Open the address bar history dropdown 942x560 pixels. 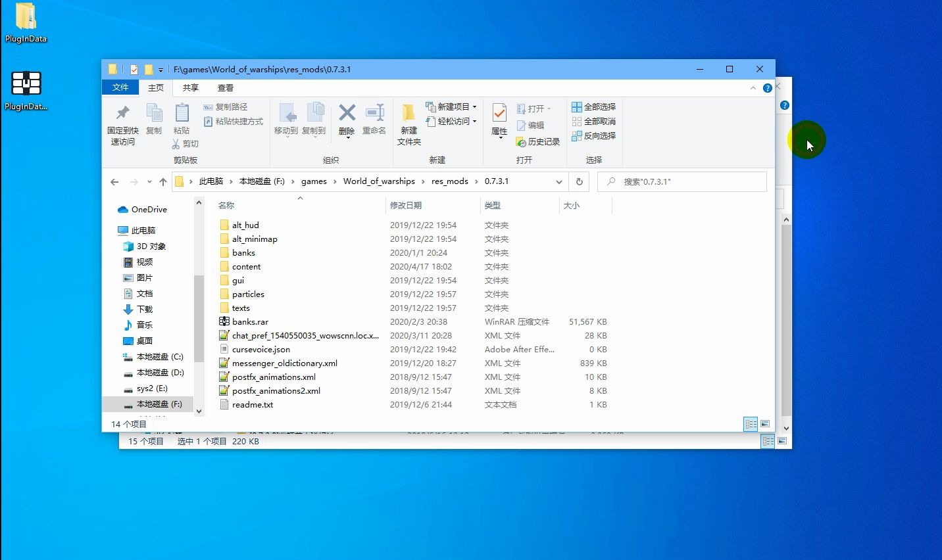click(559, 182)
